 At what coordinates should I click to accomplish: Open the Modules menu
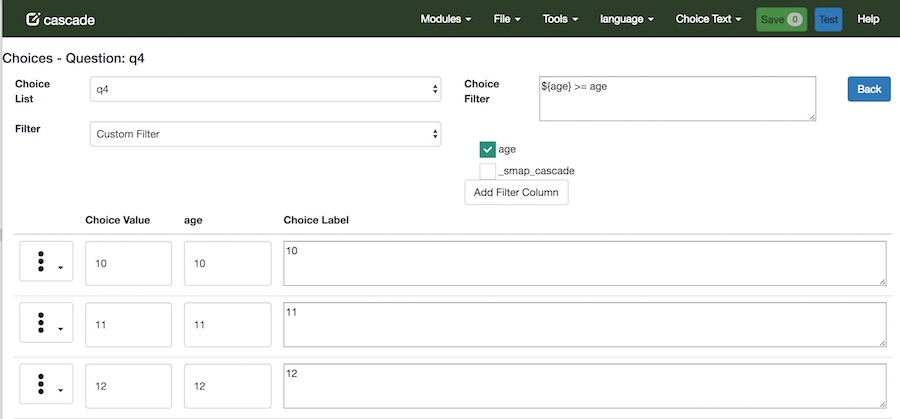coord(445,19)
